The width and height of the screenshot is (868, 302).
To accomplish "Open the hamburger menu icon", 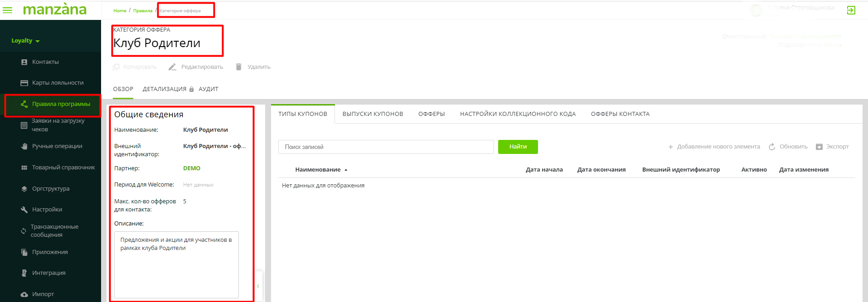I will (8, 10).
